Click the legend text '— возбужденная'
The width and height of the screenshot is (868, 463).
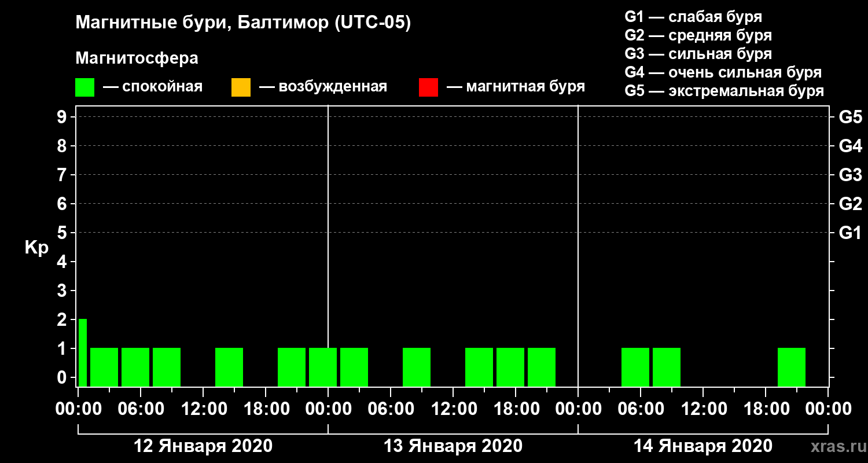coord(323,87)
